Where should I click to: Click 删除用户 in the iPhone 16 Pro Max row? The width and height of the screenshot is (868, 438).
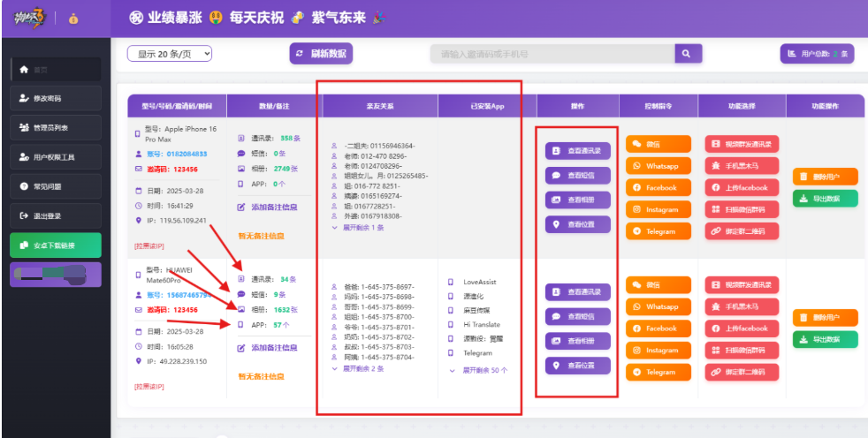tap(826, 177)
